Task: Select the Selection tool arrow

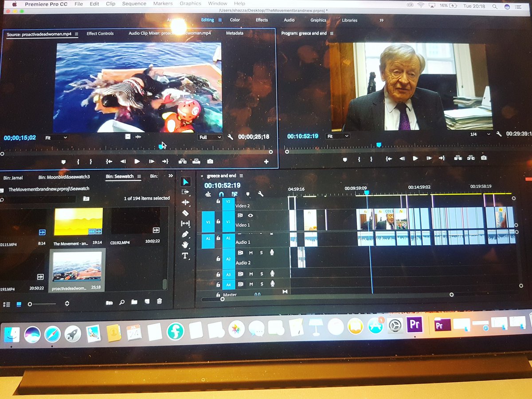Action: click(186, 182)
